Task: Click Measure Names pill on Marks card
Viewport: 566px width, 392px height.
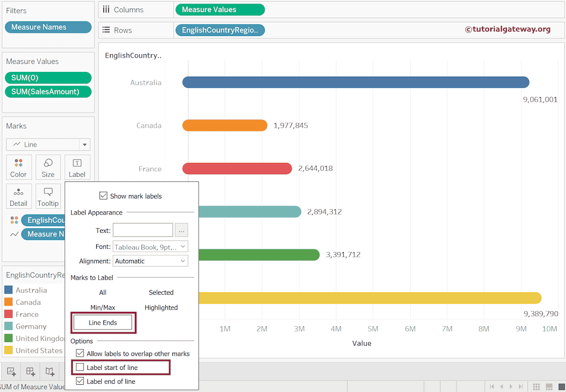Action: (43, 234)
